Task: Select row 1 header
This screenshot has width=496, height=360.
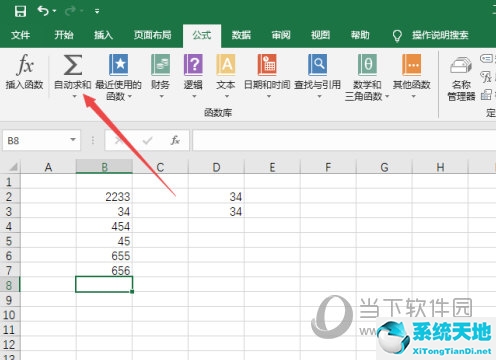Action: coord(10,182)
